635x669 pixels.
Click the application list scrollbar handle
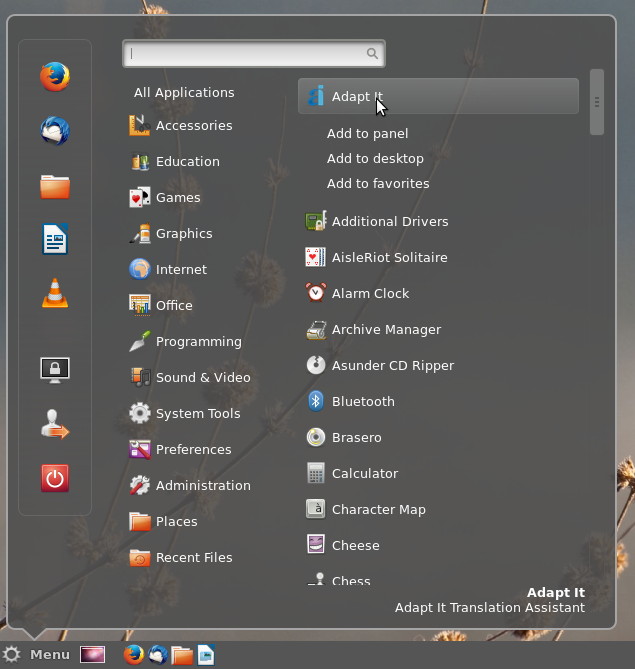[597, 101]
